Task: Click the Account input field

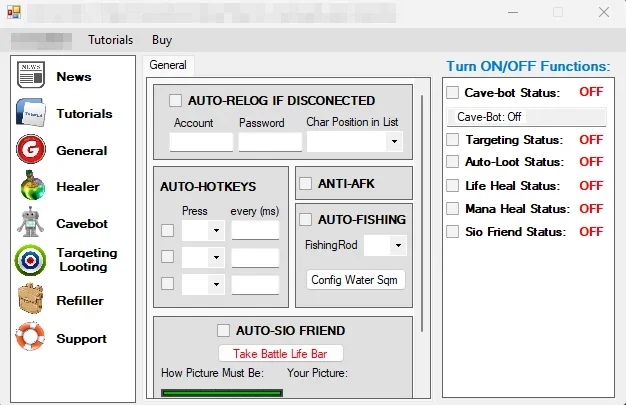Action: [x=201, y=142]
